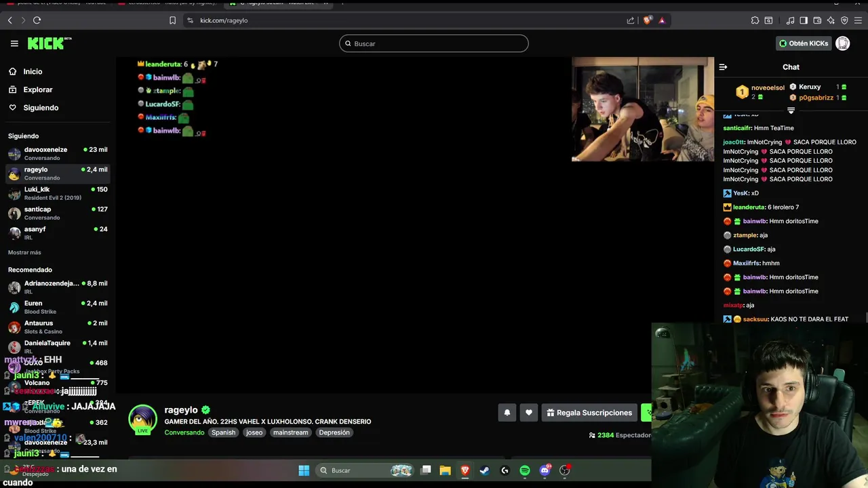Open OBS Studio from taskbar
The image size is (868, 488).
[x=565, y=470]
